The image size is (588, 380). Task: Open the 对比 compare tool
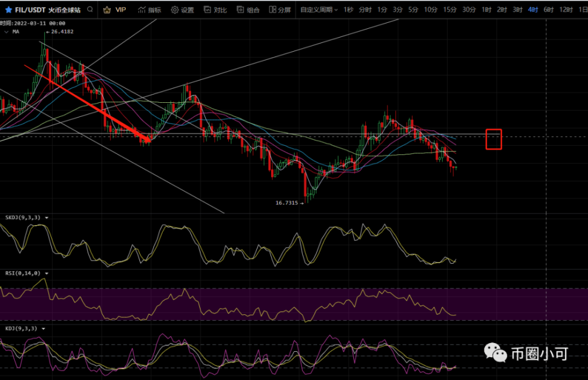tap(215, 10)
